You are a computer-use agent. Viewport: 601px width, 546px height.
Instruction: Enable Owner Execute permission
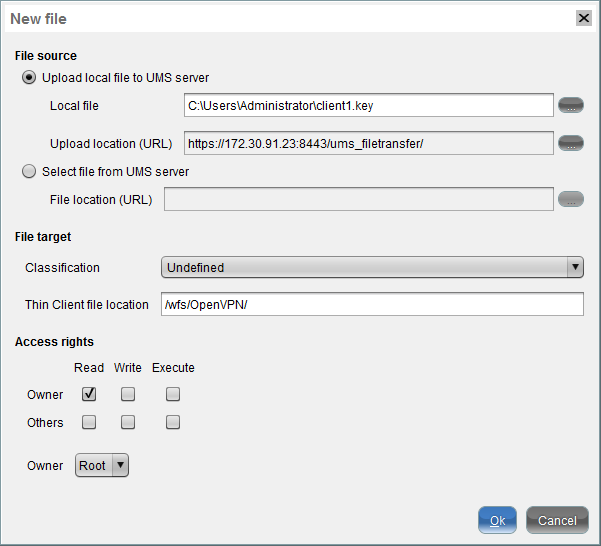[173, 394]
